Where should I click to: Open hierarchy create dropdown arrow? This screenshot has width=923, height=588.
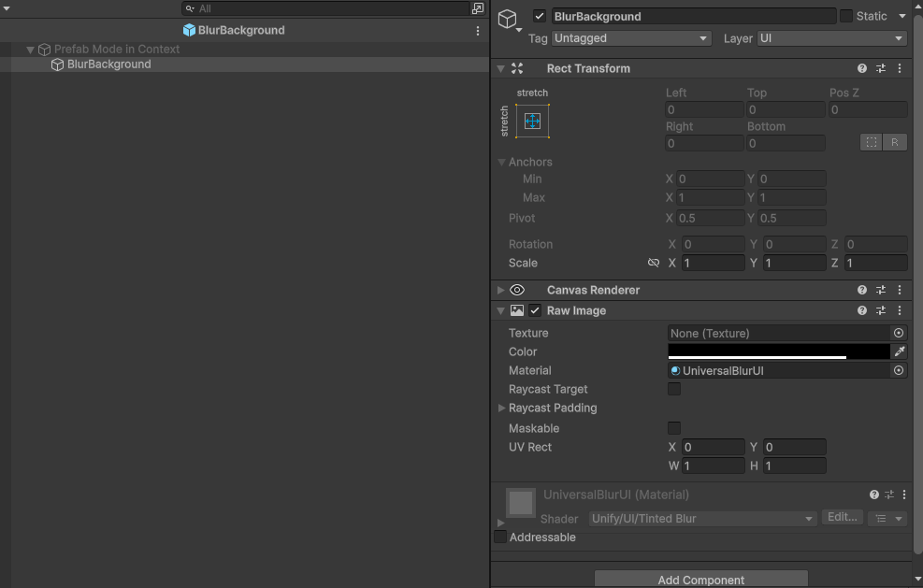(7, 8)
